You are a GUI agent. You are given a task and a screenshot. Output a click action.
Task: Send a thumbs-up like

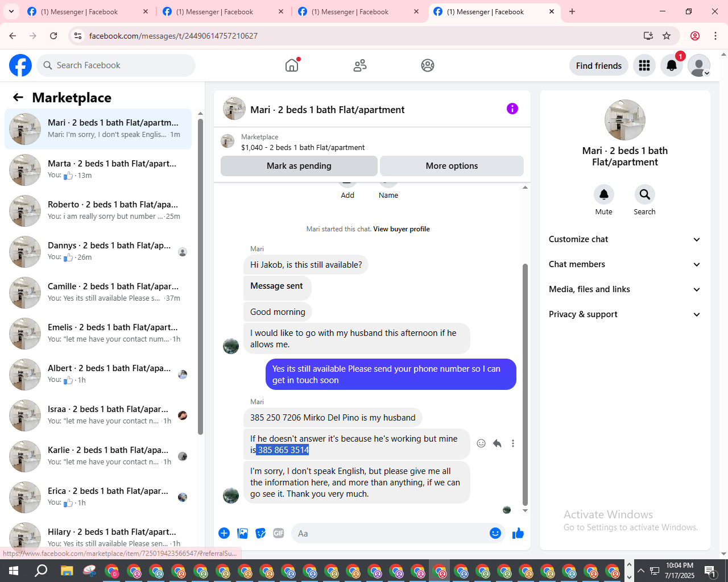[518, 533]
